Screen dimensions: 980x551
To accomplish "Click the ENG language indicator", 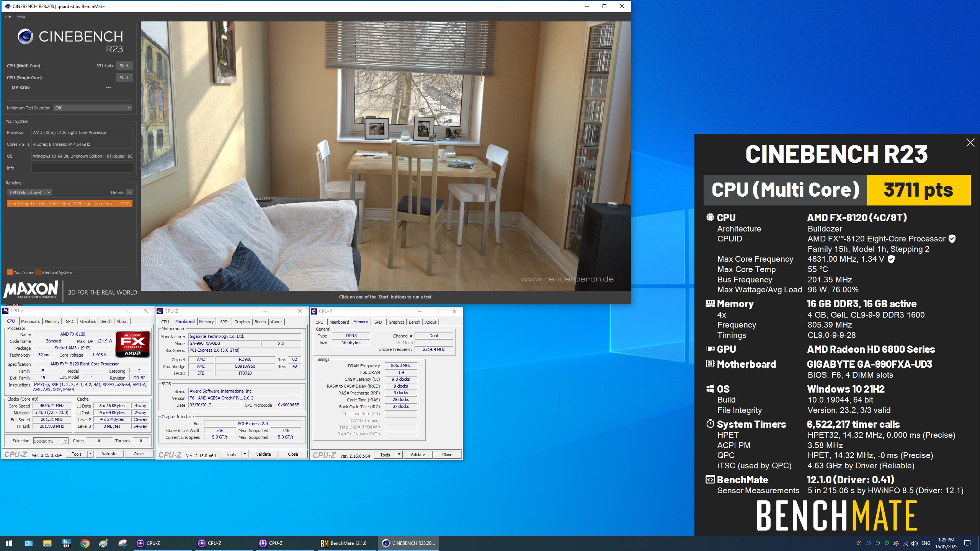I will (x=926, y=543).
